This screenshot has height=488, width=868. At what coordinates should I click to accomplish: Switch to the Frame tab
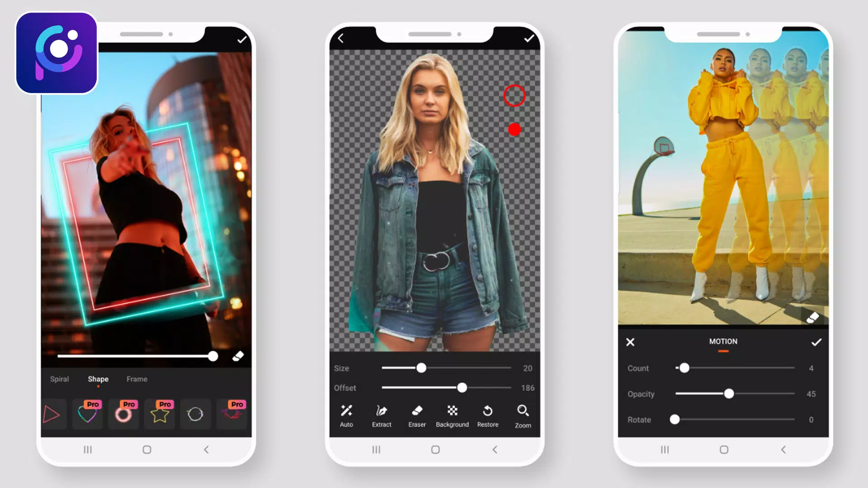click(x=136, y=379)
